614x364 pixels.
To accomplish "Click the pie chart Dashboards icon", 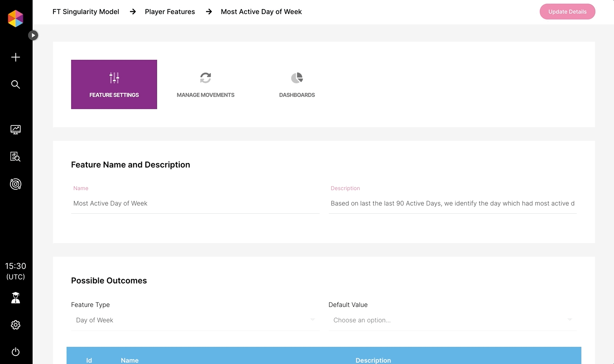I will coord(297,78).
